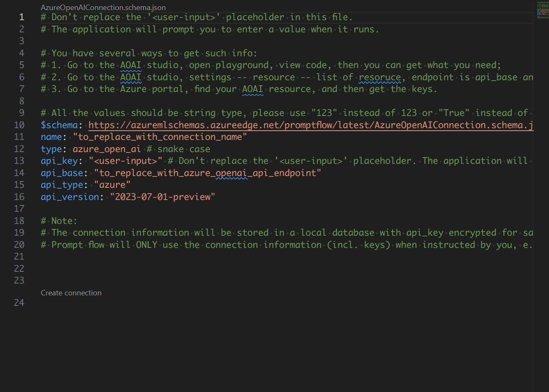Click the minimap preview in the corner

pos(542,10)
